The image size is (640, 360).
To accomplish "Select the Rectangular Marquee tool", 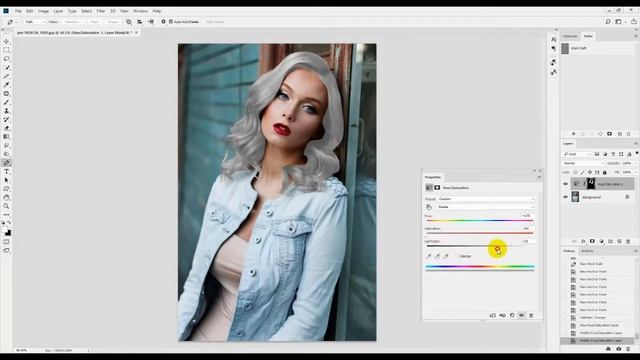I will (7, 50).
